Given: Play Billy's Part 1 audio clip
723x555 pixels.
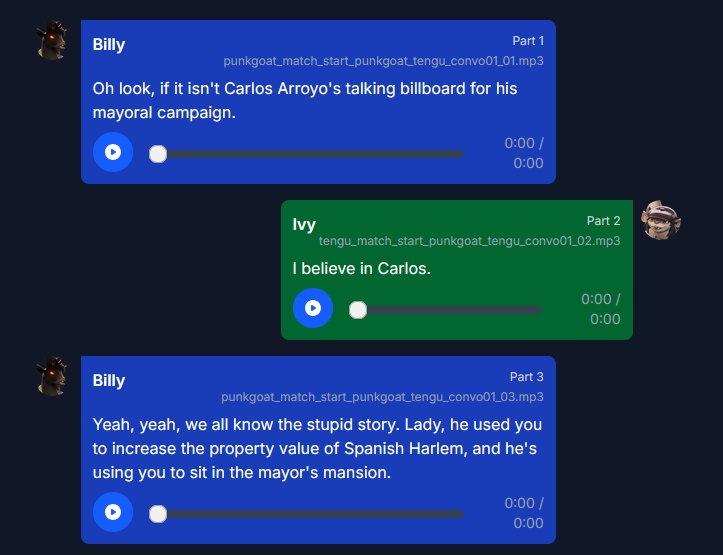Looking at the screenshot, I should coord(113,152).
